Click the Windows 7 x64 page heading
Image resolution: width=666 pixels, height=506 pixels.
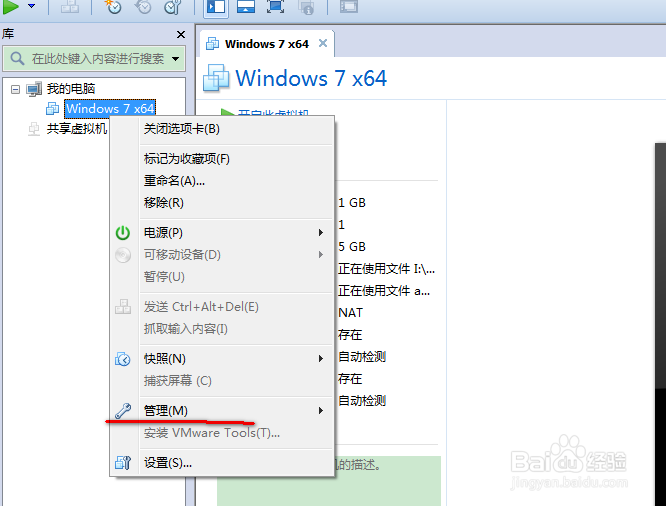tap(311, 78)
